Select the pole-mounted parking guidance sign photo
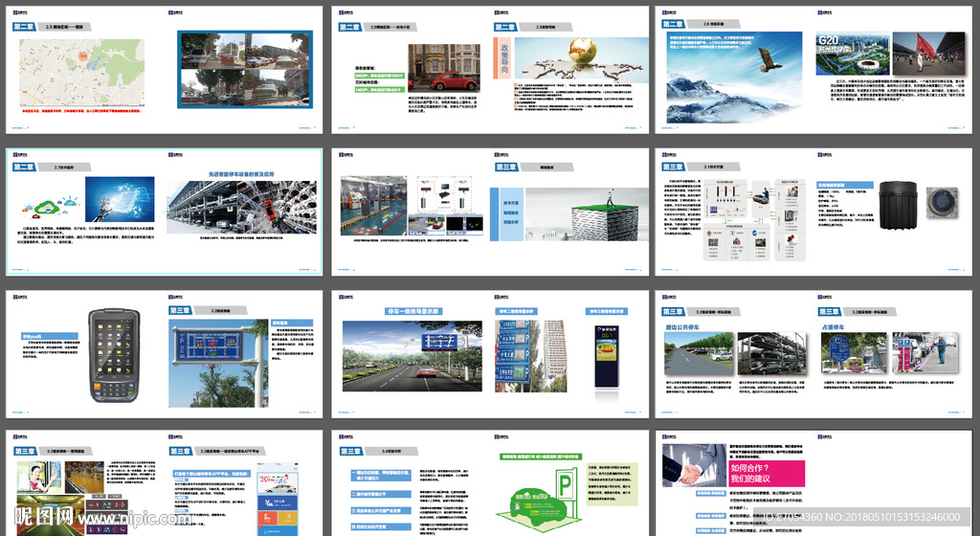This screenshot has height=536, width=980. pyautogui.click(x=217, y=364)
